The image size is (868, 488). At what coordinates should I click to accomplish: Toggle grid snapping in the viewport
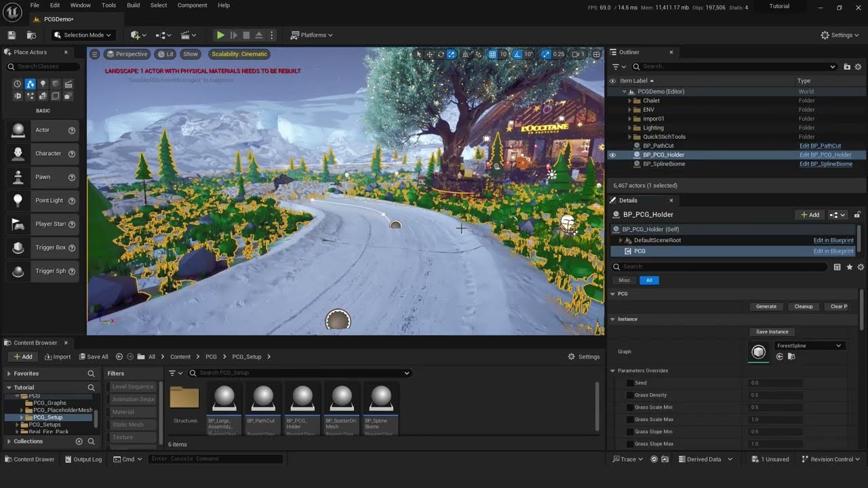492,54
